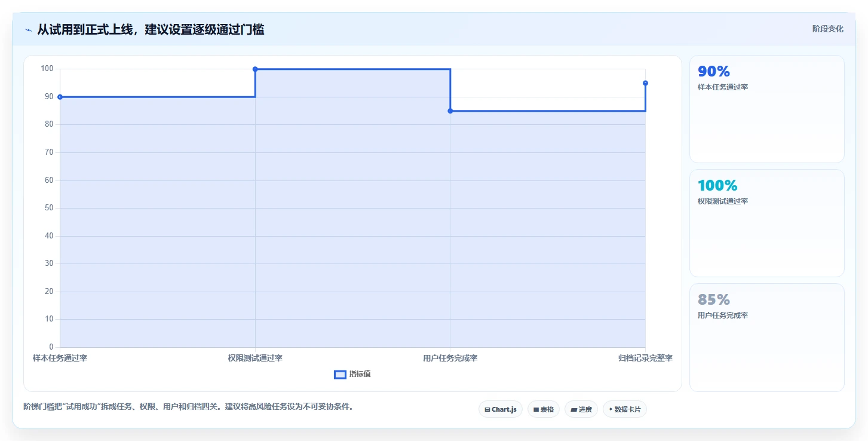Click the x-axis label 用户任务完成率

pyautogui.click(x=450, y=358)
